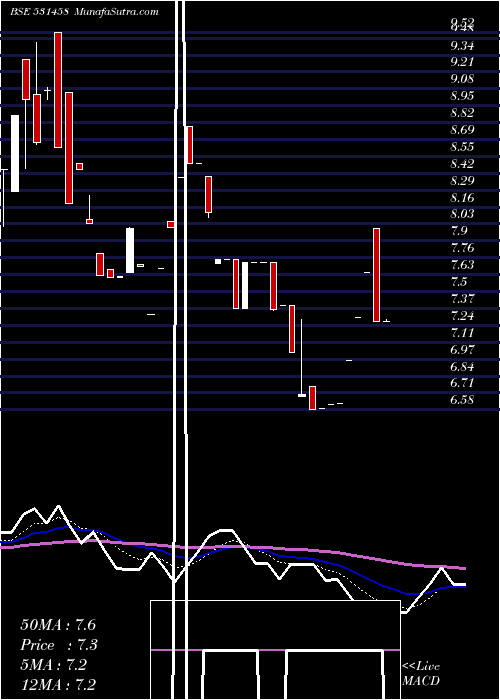500x700 pixels.
Task: Select the 8.03 price level label
Action: pyautogui.click(x=462, y=214)
